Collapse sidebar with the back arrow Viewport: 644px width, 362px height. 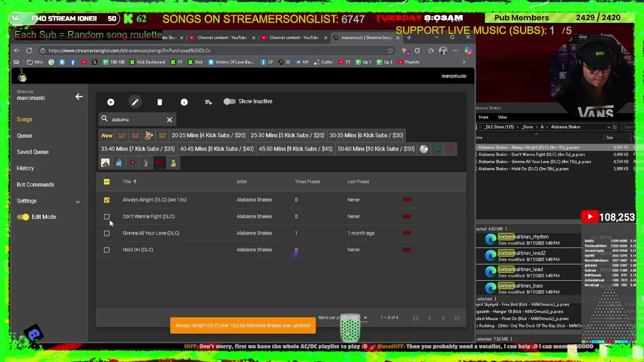[x=79, y=97]
